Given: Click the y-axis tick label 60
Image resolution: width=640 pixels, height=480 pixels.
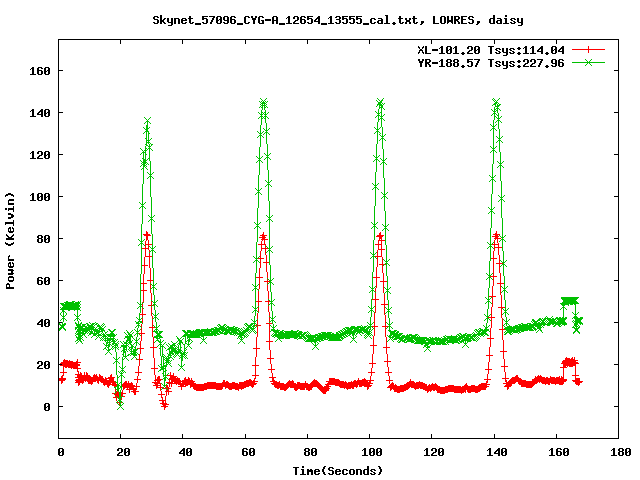Looking at the screenshot, I should click(43, 281).
